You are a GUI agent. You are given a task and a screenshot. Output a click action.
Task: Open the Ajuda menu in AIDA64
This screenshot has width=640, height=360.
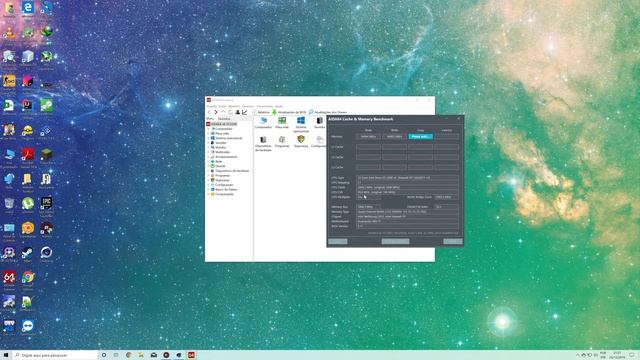(279, 106)
